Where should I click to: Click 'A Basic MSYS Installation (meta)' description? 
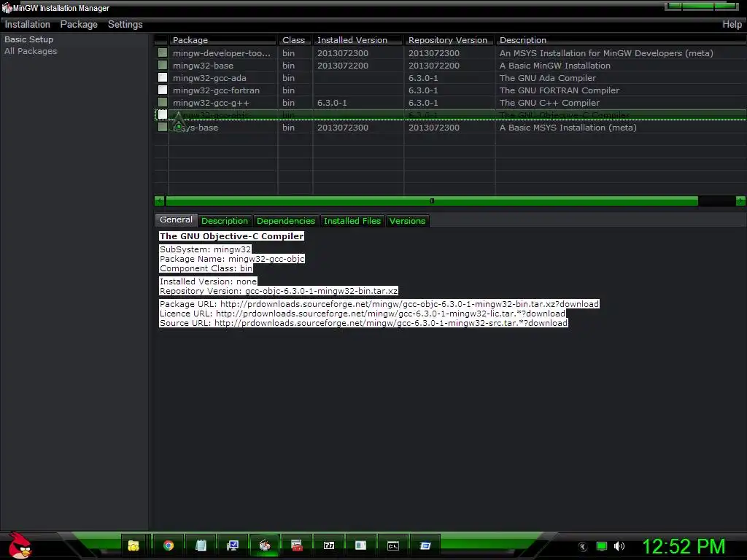(x=568, y=128)
